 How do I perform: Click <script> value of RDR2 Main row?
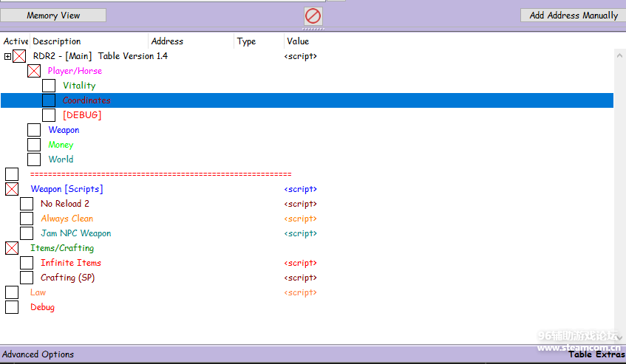coord(301,56)
